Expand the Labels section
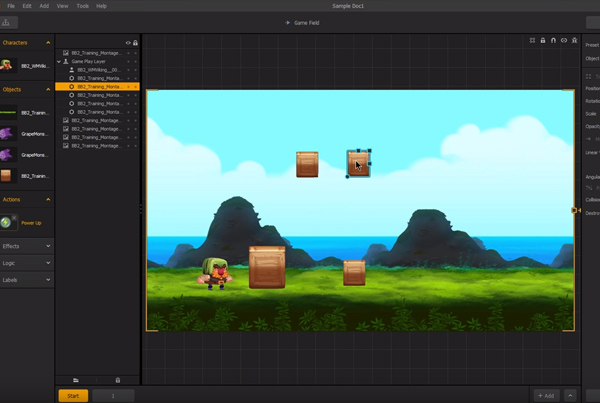 pos(48,280)
